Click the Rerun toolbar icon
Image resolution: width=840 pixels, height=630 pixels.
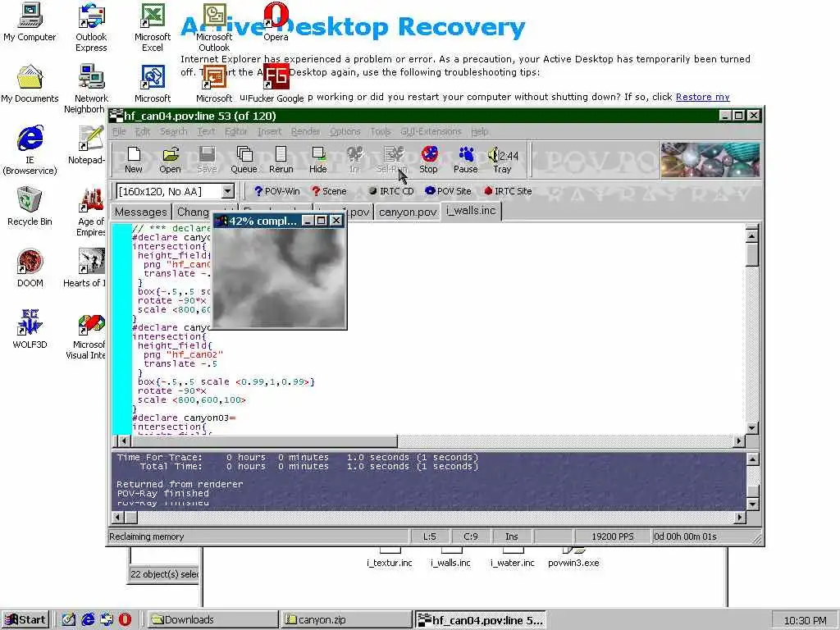click(281, 160)
